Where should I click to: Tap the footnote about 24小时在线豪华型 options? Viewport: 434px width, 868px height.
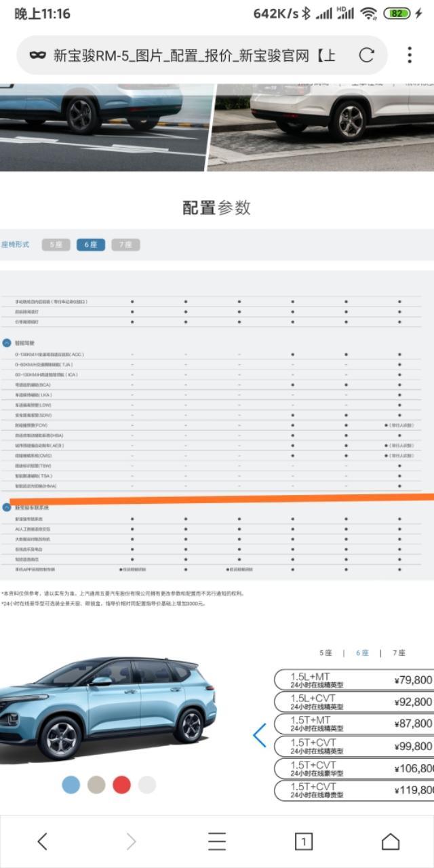click(103, 604)
